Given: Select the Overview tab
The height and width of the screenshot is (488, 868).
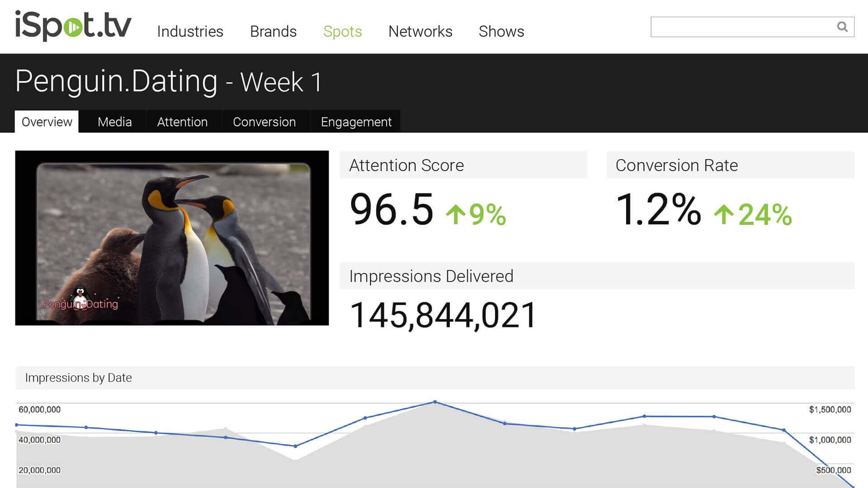Looking at the screenshot, I should click(x=47, y=122).
